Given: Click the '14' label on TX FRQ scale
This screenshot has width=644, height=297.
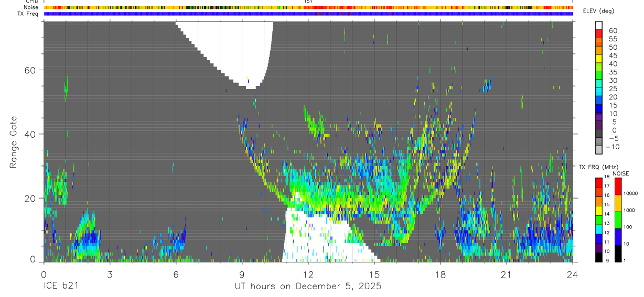Looking at the screenshot, I should click(x=607, y=214).
